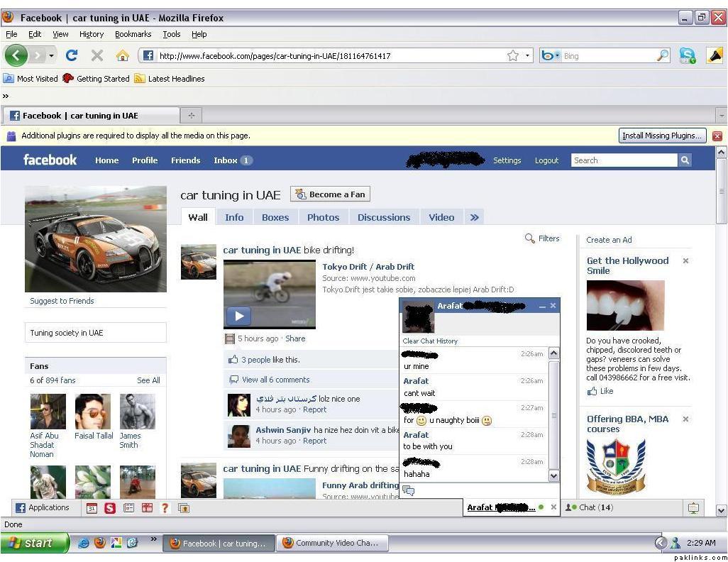
Task: Click the Become a Fan button
Action: [x=330, y=194]
